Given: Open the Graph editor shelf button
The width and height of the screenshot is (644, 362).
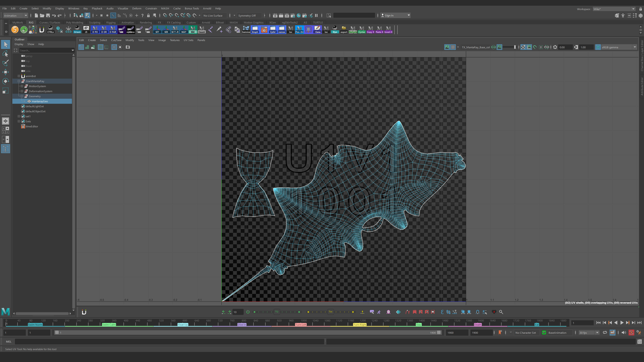Looking at the screenshot, I should [255, 30].
